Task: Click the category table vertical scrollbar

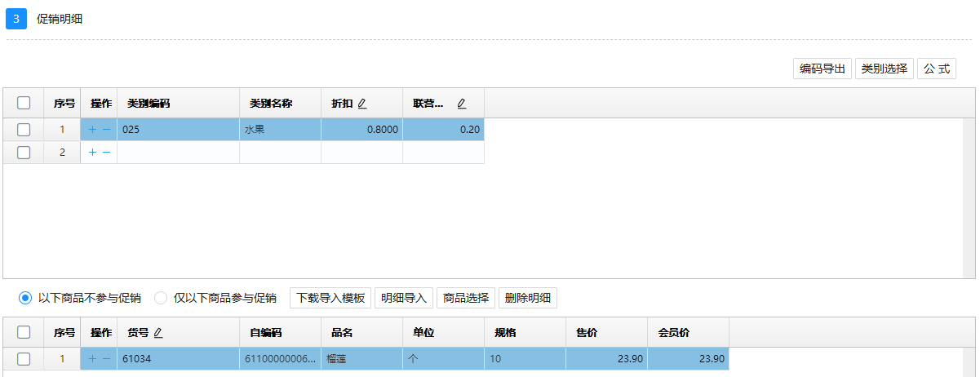Action: coord(969,198)
